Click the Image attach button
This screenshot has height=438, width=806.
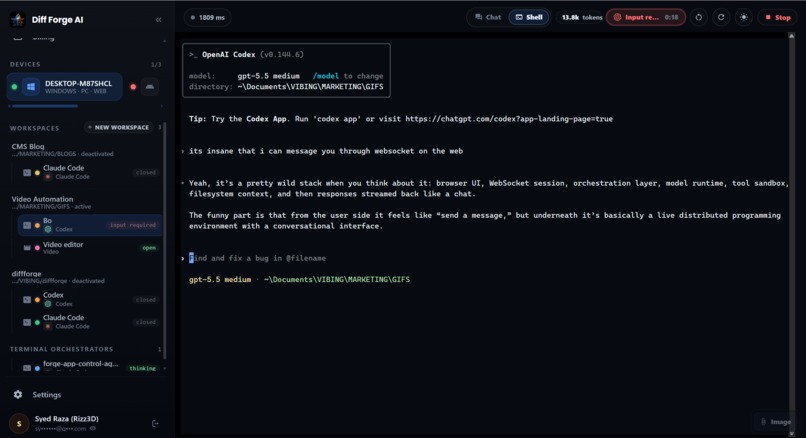click(776, 422)
